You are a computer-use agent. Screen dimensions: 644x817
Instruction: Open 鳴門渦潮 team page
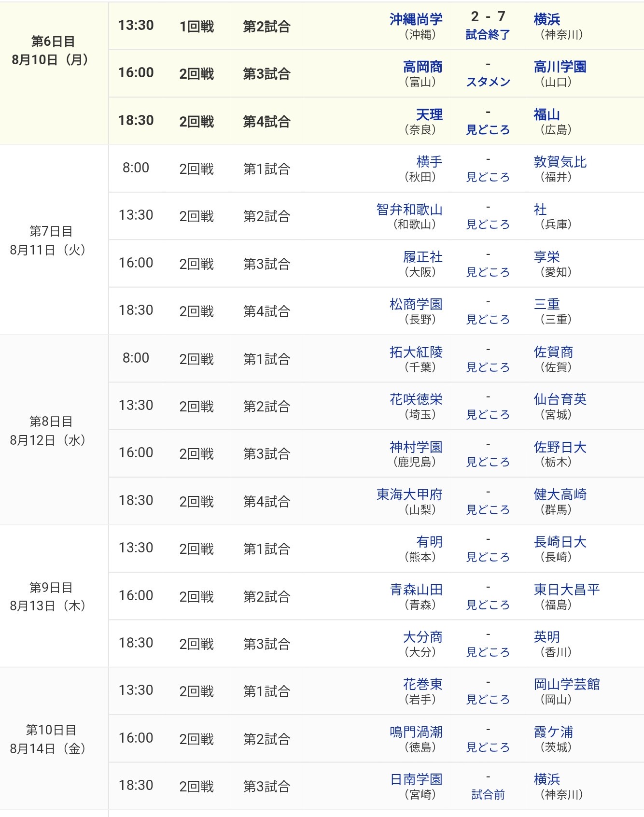tap(416, 732)
